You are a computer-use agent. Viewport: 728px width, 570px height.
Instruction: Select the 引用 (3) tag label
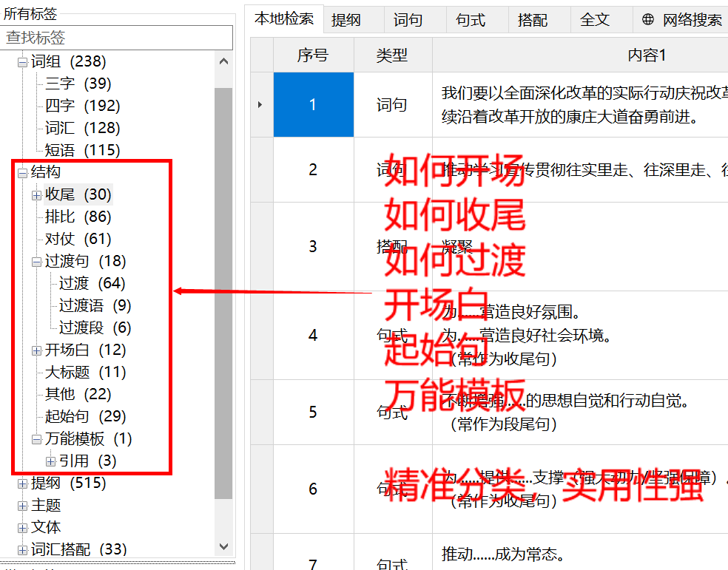[x=88, y=461]
